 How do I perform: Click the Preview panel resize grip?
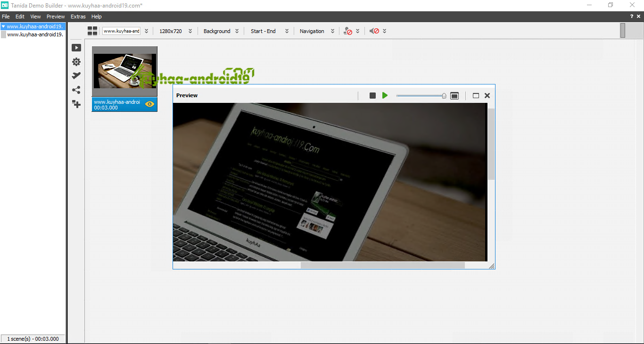(x=492, y=266)
